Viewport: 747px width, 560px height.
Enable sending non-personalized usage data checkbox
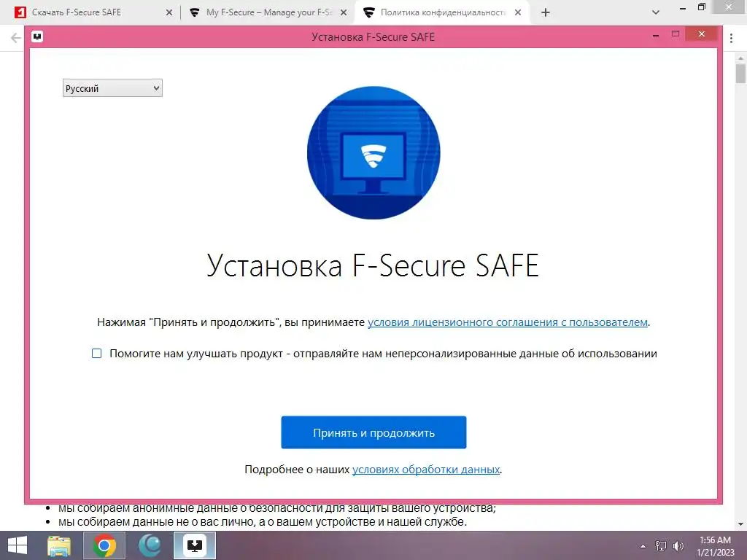click(x=97, y=354)
